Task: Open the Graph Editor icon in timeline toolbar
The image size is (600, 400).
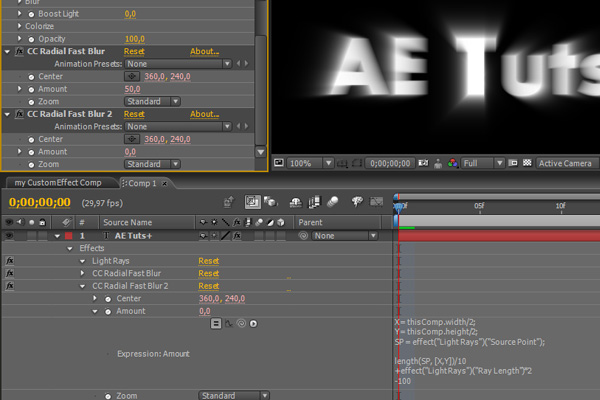Action: tap(377, 202)
